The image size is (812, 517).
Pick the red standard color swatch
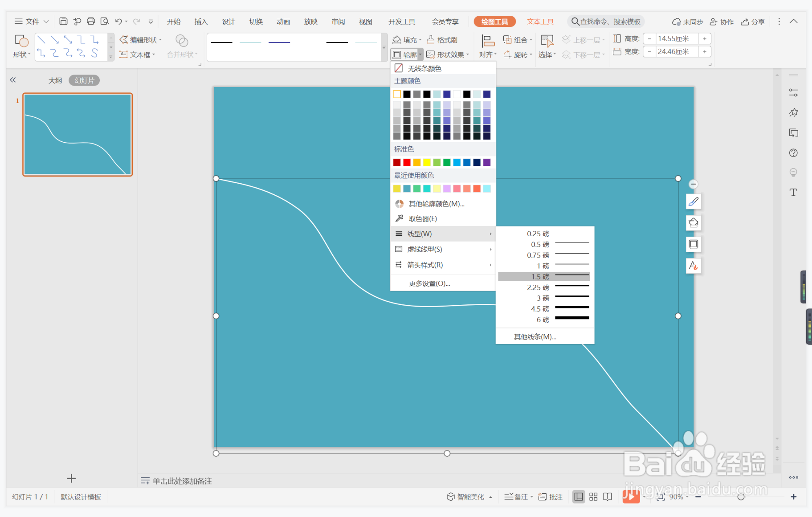tap(406, 163)
